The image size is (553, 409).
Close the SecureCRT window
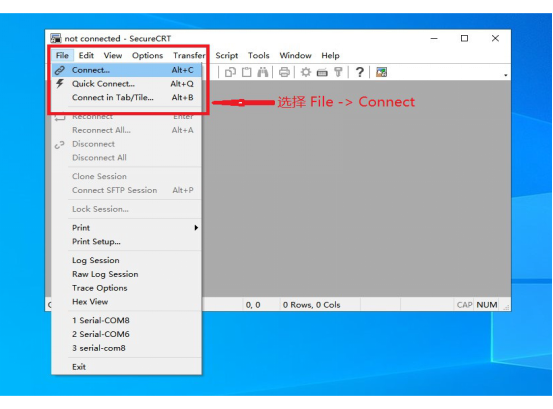(x=495, y=38)
